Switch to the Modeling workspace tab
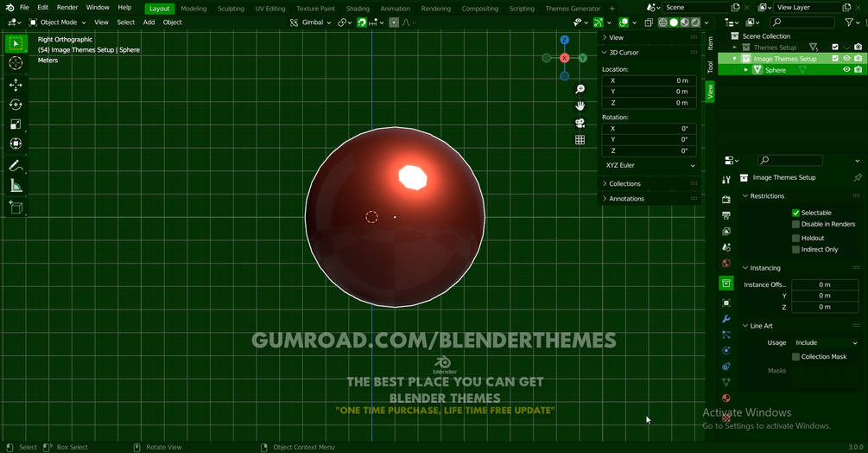Viewport: 868px width, 453px height. click(193, 9)
